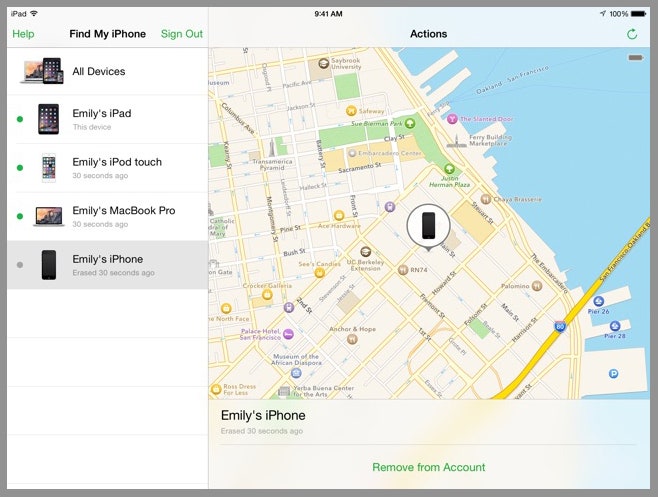The height and width of the screenshot is (497, 658).
Task: Tap the Pier 26 marker
Action: pos(598,301)
